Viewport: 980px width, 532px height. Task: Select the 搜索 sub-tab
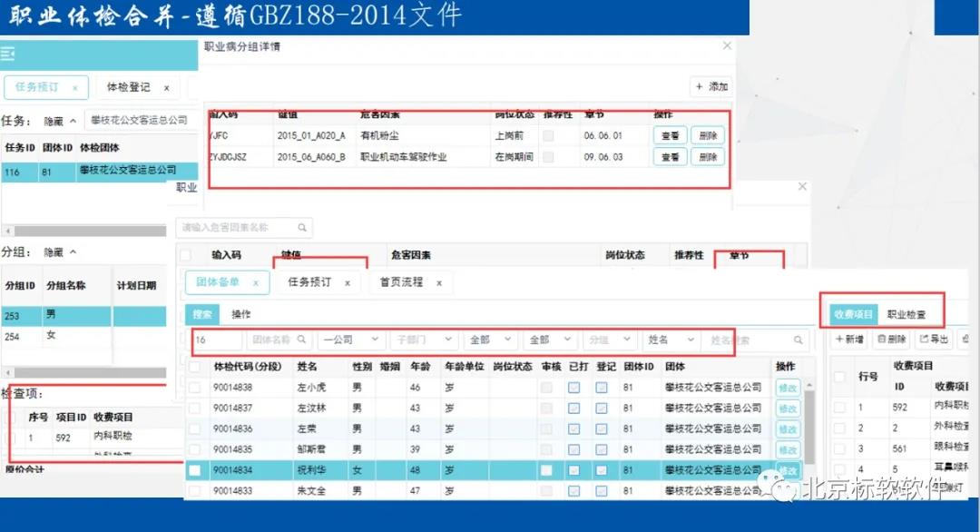point(202,314)
